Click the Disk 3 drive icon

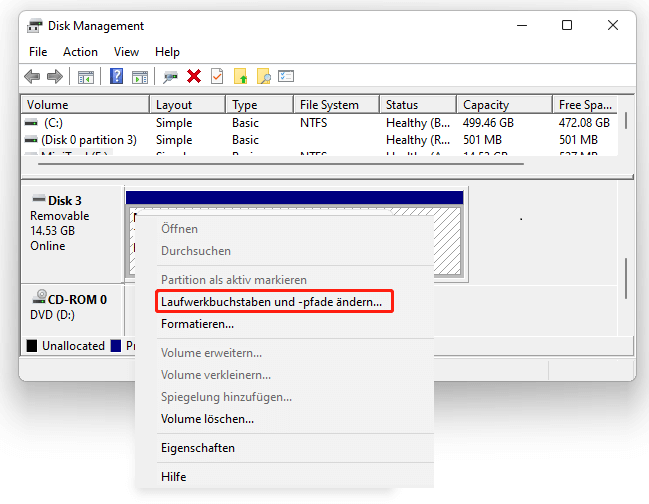[x=38, y=199]
